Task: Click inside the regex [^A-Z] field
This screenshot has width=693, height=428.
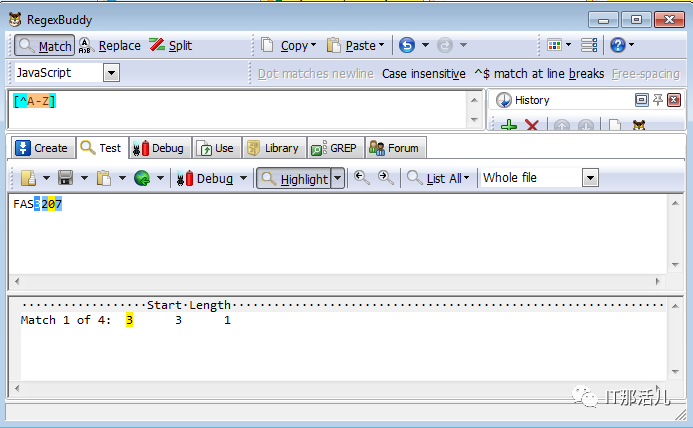Action: pos(239,109)
